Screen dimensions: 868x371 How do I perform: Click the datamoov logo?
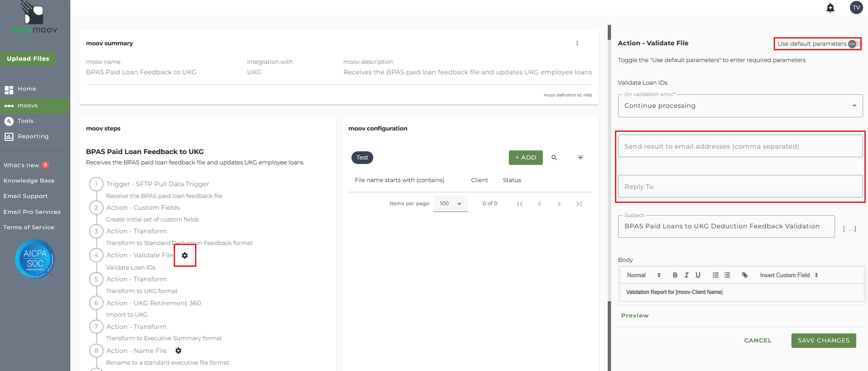tap(34, 17)
